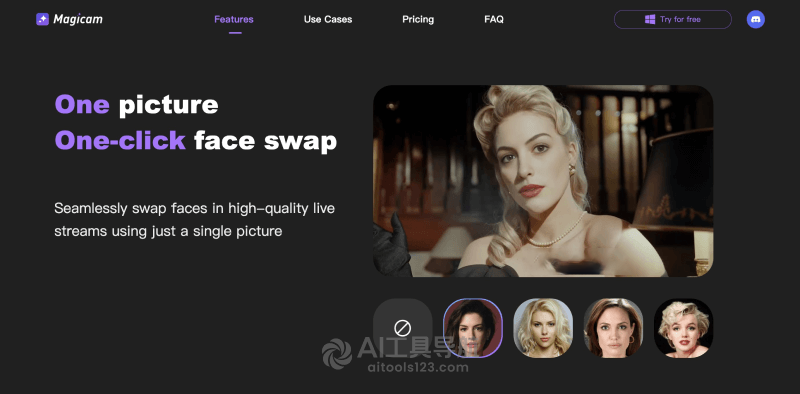Choose the platinum blonde on black background thumbnail

tap(684, 328)
